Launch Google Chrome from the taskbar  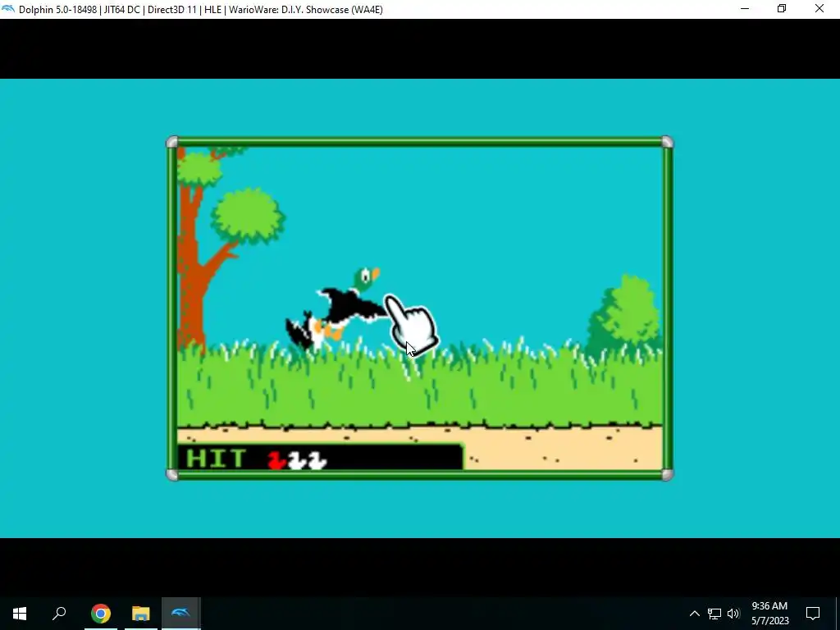(x=100, y=614)
